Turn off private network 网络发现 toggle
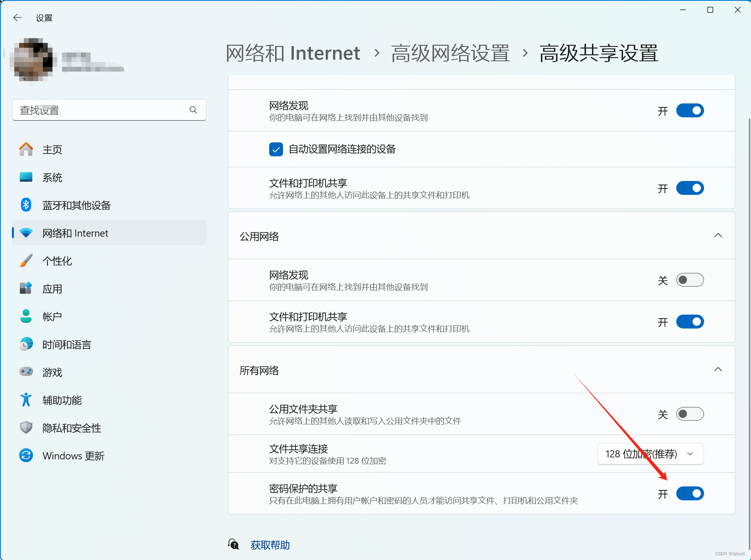Screen dimensions: 751x560 click(x=690, y=111)
